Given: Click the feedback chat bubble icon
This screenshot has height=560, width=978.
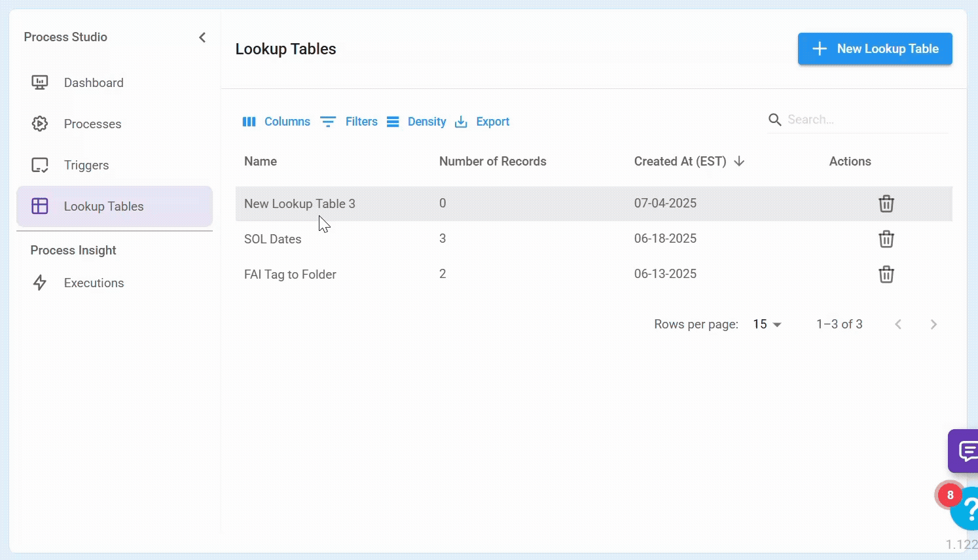Looking at the screenshot, I should pos(968,451).
